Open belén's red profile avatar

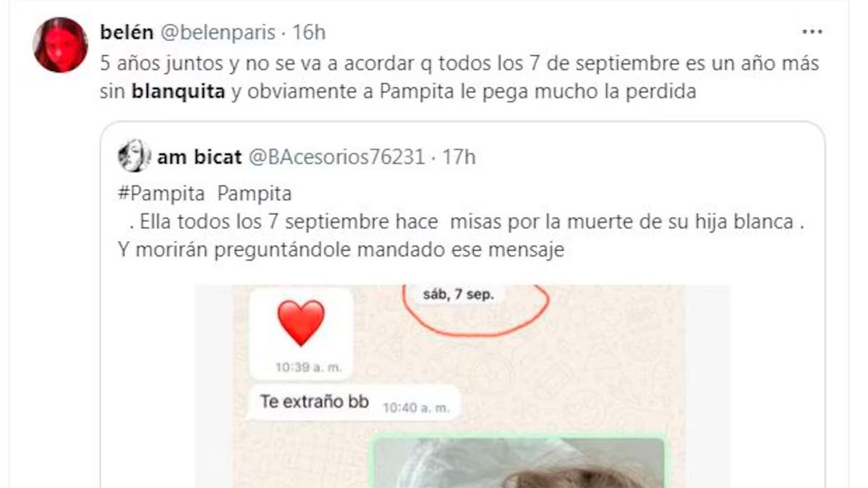61,45
